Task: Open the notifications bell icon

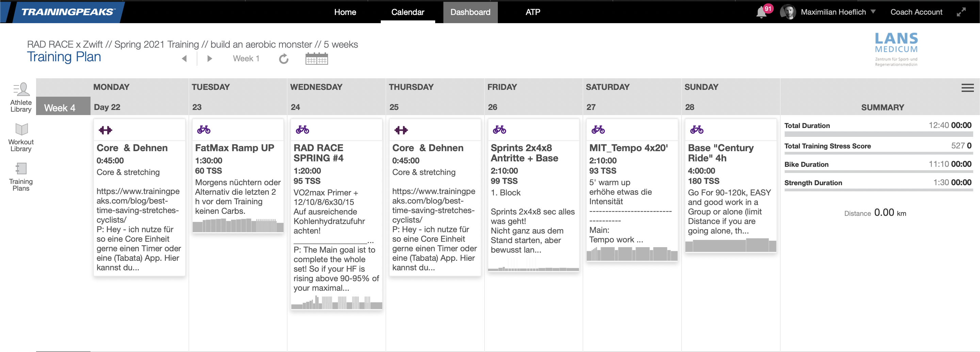Action: pyautogui.click(x=761, y=12)
